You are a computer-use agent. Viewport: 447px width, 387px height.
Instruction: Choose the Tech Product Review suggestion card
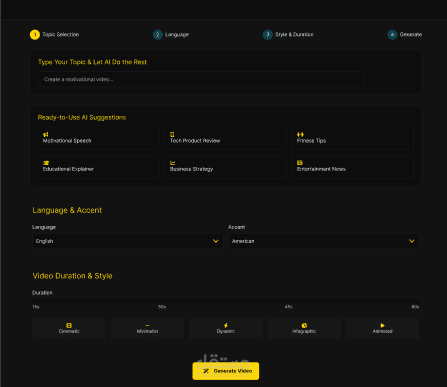point(226,138)
